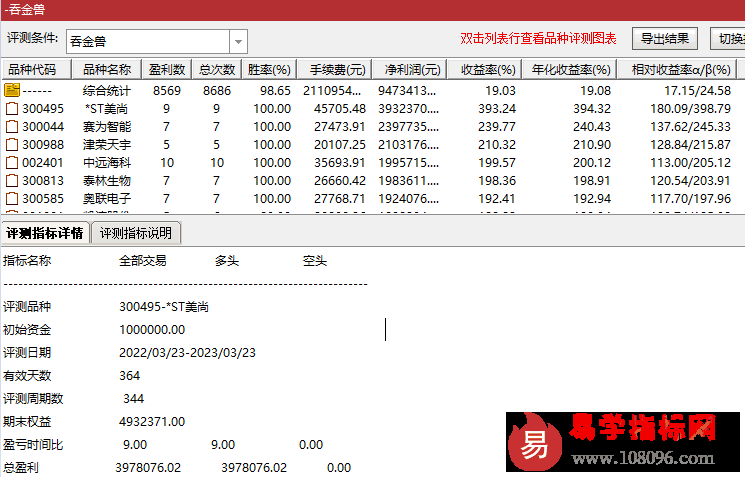
Task: Sort by the 手续费(元) column header
Action: pyautogui.click(x=334, y=70)
